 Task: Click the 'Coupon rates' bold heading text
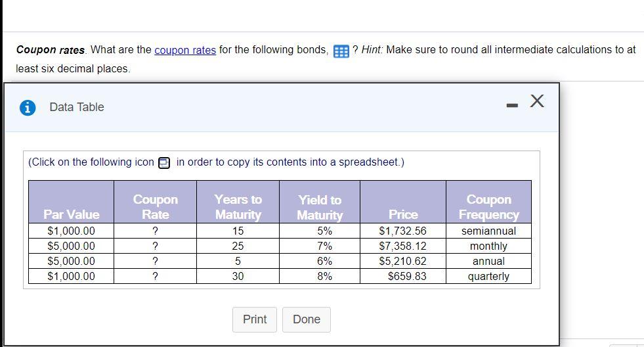(51, 50)
